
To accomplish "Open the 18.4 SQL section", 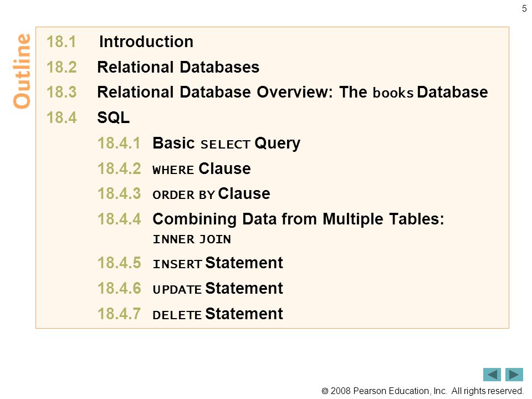I will (x=88, y=117).
